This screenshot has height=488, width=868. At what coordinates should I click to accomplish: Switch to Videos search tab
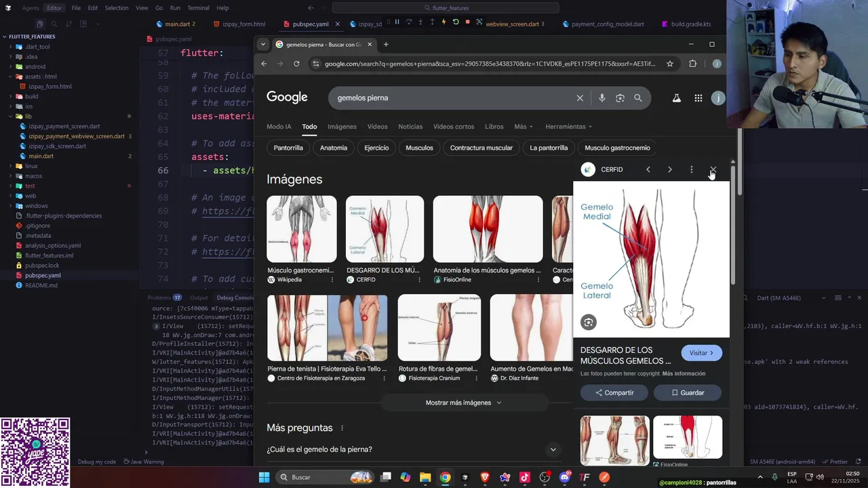pos(377,127)
